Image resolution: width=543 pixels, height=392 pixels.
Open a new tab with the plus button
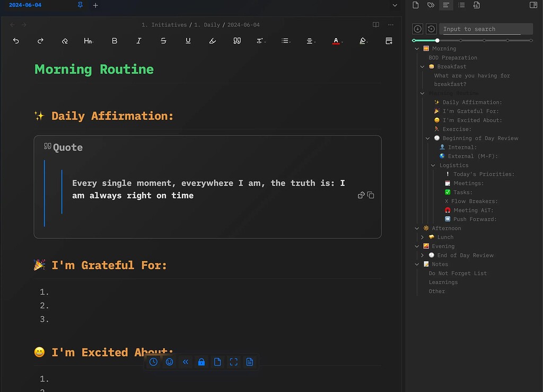coord(95,5)
